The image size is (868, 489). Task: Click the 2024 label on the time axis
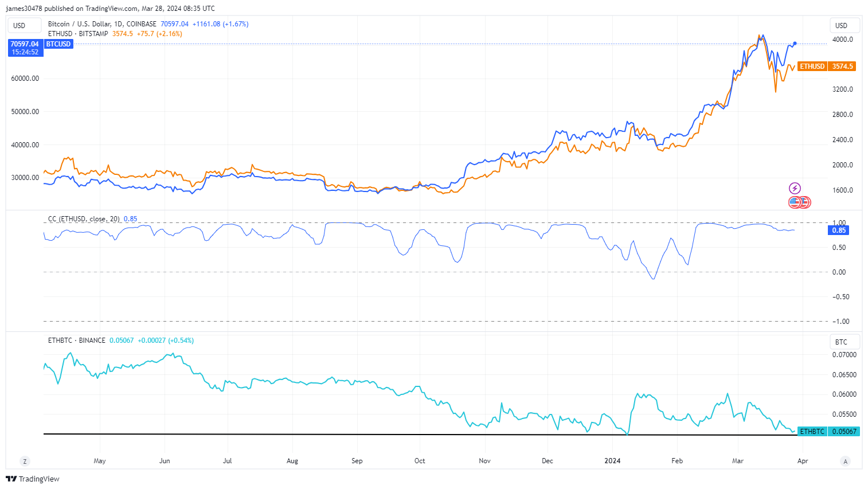pyautogui.click(x=612, y=461)
